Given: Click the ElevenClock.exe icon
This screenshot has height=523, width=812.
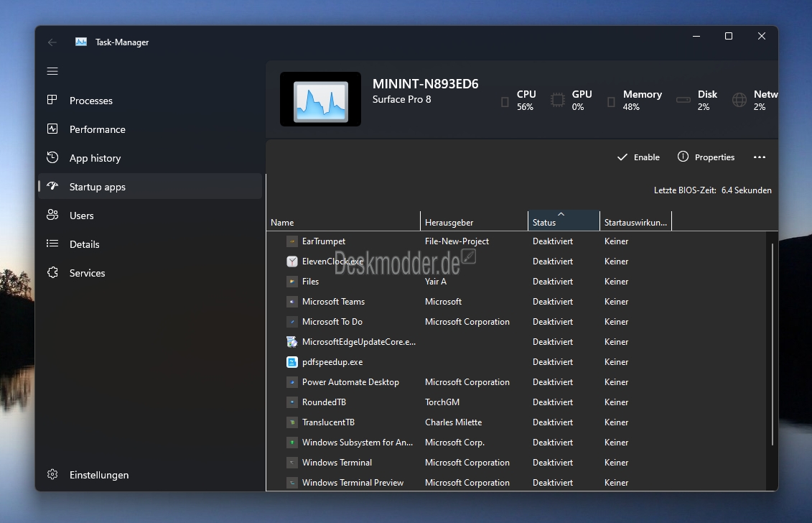Looking at the screenshot, I should pos(292,261).
